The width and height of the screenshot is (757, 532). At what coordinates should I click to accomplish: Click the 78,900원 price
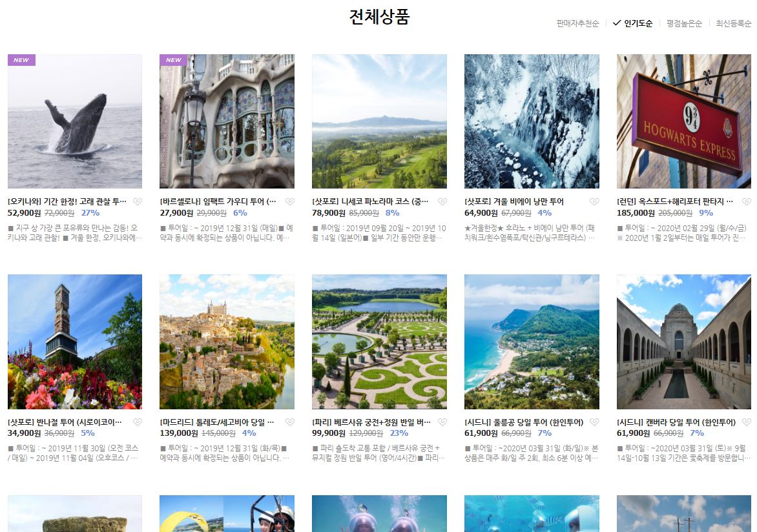[329, 213]
